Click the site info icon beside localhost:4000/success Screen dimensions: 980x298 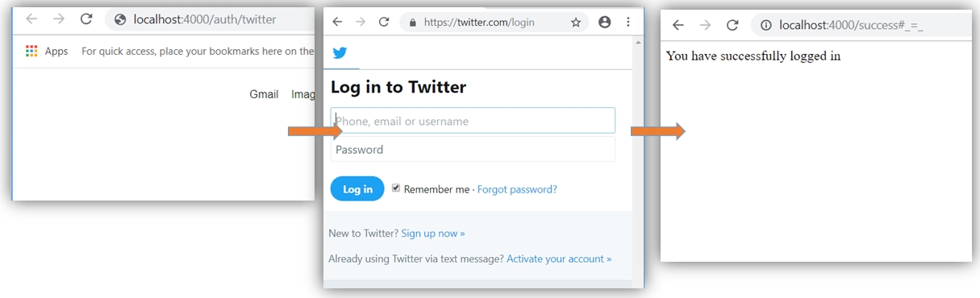tap(766, 25)
